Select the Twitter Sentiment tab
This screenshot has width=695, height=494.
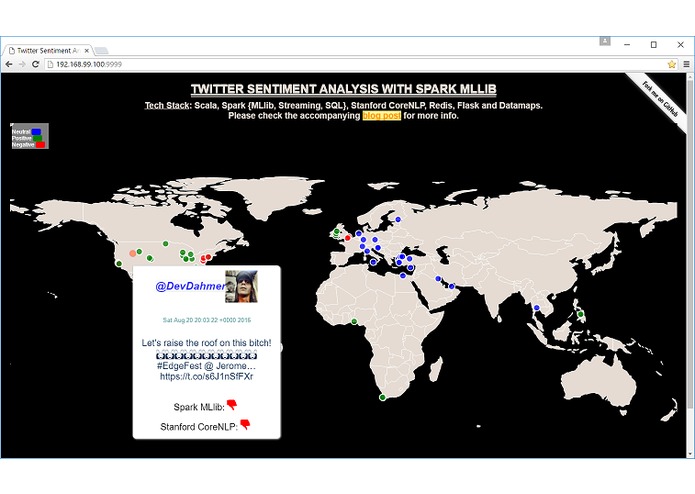tap(47, 51)
